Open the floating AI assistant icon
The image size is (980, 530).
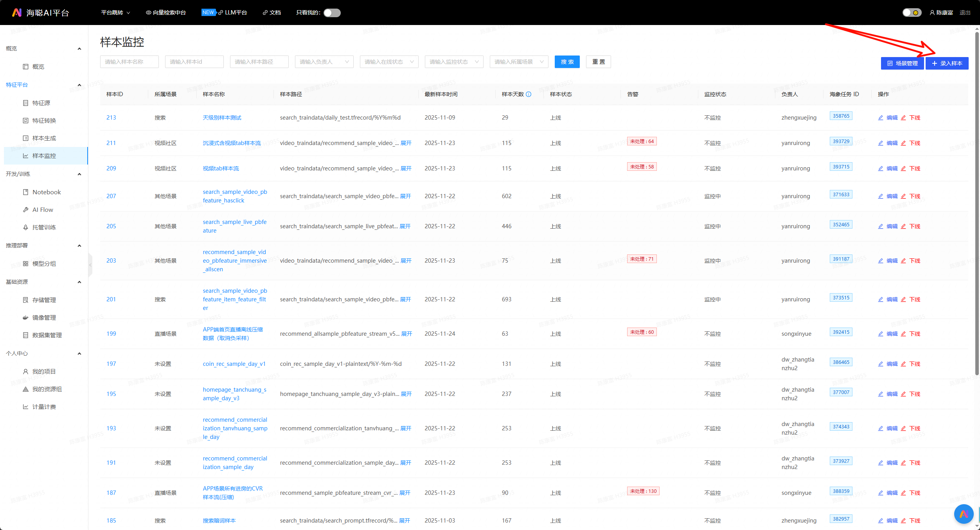[964, 514]
